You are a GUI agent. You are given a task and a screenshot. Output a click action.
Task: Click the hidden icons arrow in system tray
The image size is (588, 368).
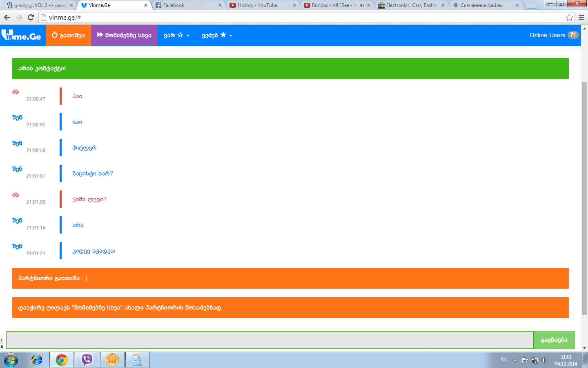click(514, 360)
